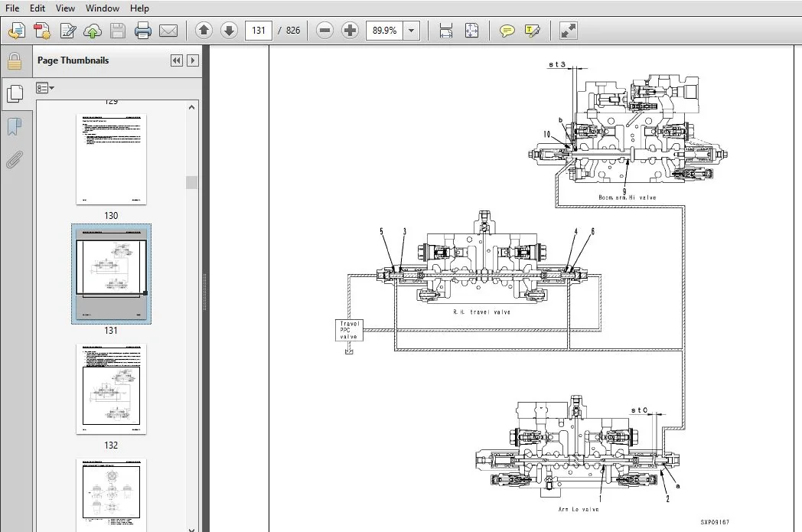Click the 'R.H. travel valve' caption

tap(482, 312)
